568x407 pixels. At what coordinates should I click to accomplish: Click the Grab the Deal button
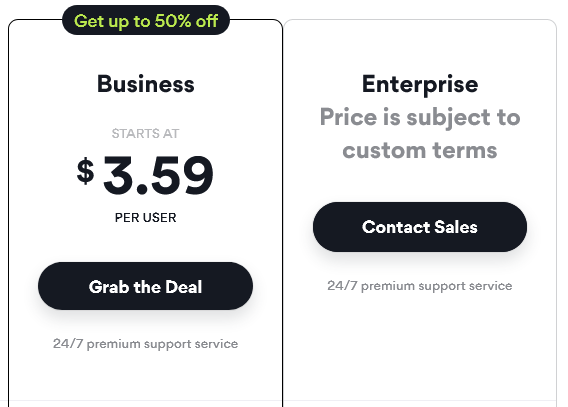point(145,286)
